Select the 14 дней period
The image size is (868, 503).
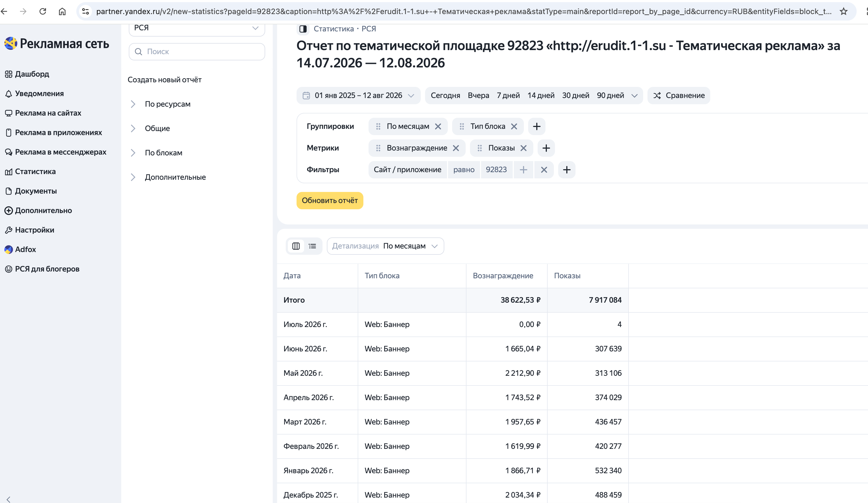tap(541, 96)
